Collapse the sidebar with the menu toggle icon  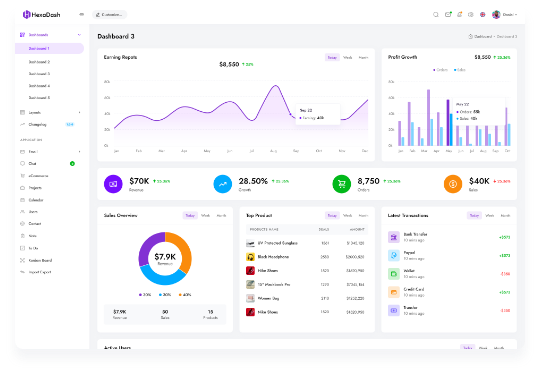tap(82, 14)
